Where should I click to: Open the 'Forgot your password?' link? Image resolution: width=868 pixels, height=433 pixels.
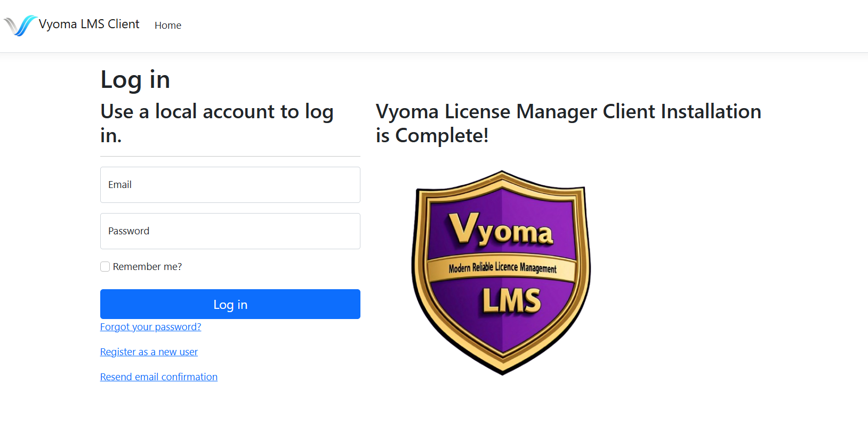click(x=150, y=326)
